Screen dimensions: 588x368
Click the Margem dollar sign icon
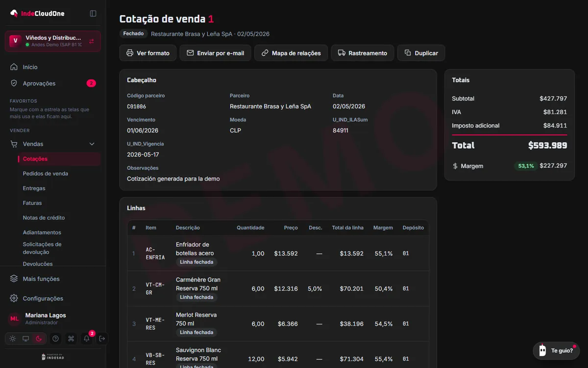coord(455,166)
